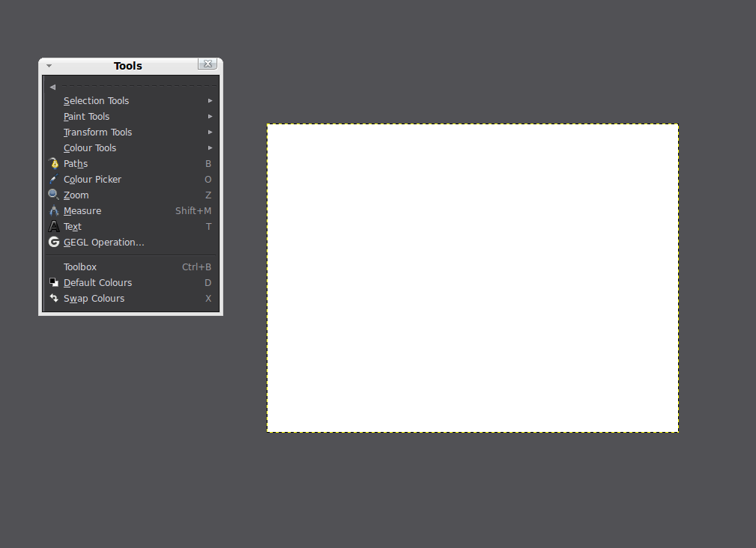
Task: Click the Swap Colours arrows icon
Action: (x=53, y=299)
